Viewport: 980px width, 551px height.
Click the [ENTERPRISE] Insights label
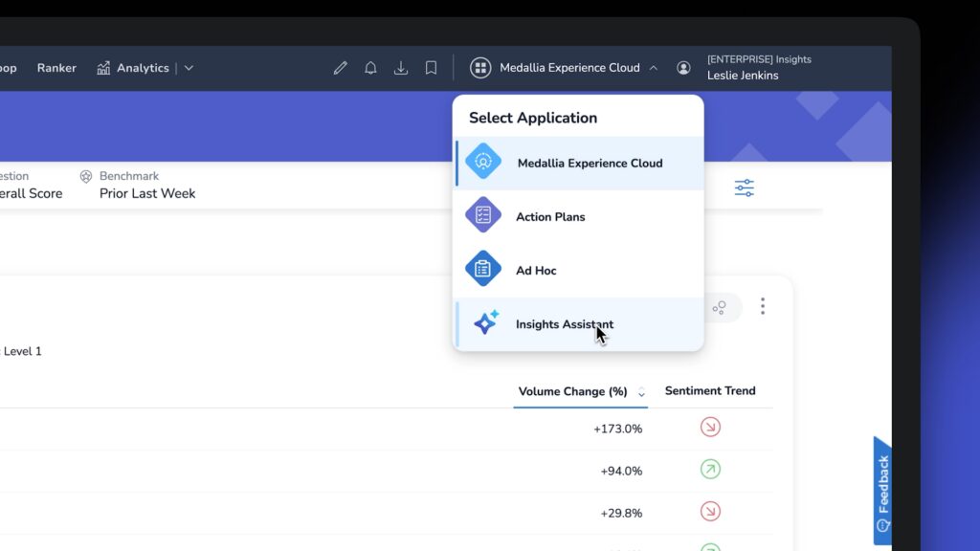click(759, 59)
